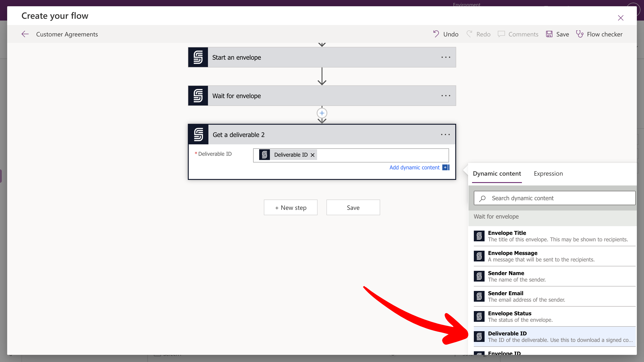The image size is (644, 362).
Task: Click the Add dynamic content plus icon
Action: tap(445, 167)
